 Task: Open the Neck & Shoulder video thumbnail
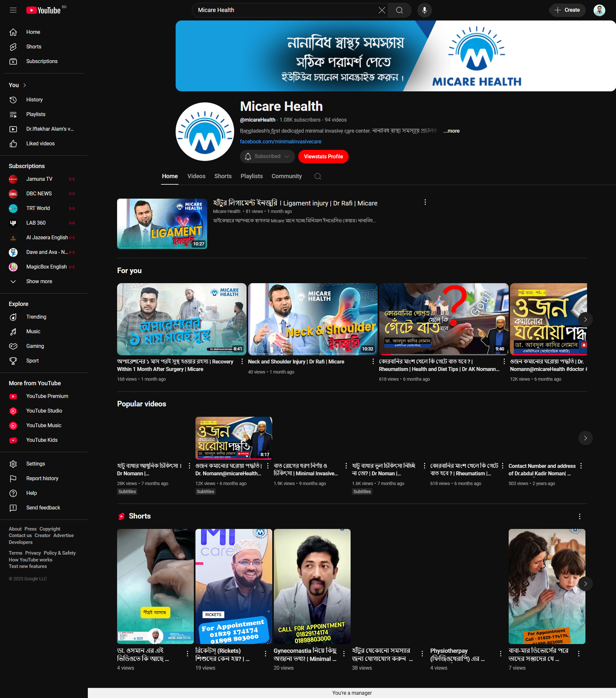click(313, 320)
